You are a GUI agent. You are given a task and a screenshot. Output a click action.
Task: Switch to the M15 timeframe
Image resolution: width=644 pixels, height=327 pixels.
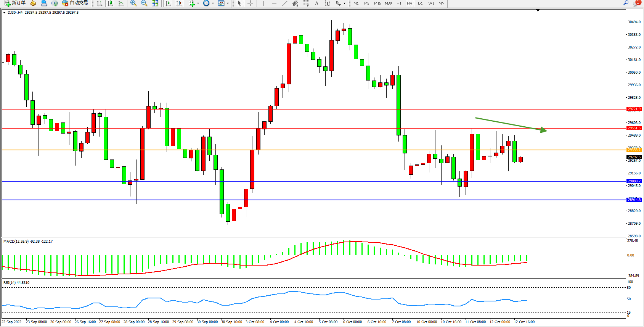pyautogui.click(x=377, y=3)
